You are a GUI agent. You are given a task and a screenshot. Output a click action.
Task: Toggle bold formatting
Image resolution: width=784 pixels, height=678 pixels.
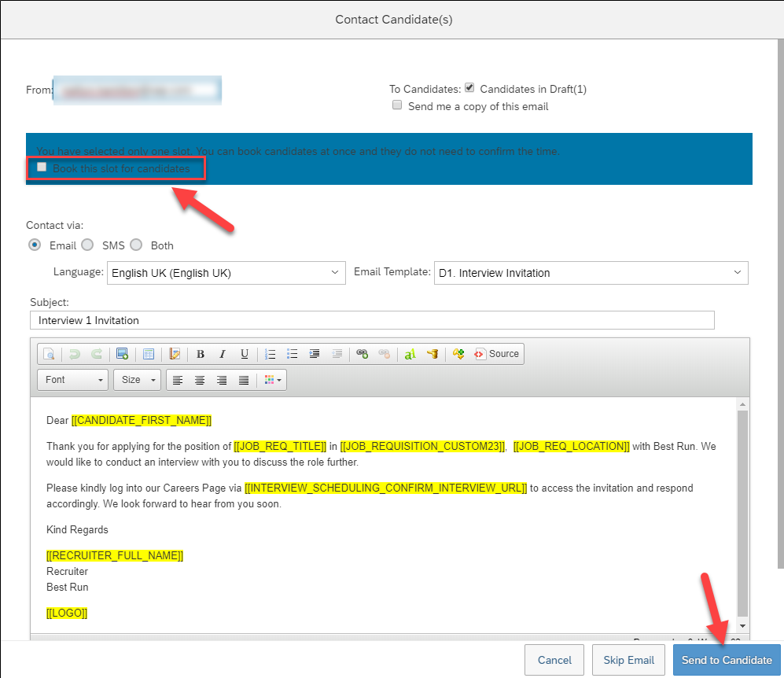pos(201,354)
